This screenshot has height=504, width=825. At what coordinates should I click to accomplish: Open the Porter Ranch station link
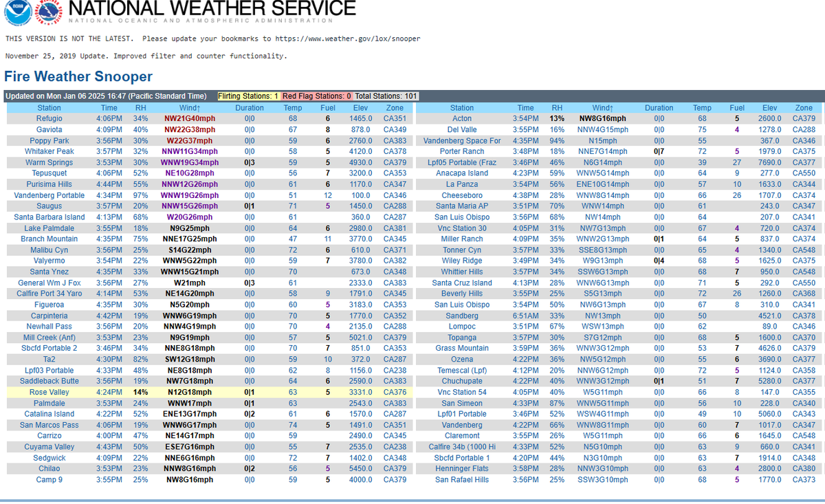[x=462, y=151]
